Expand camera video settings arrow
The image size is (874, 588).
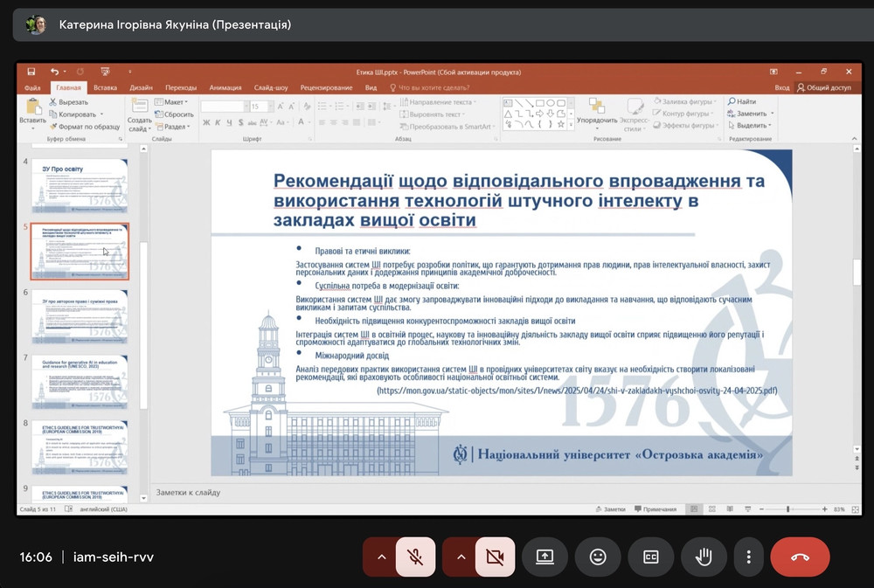point(461,557)
